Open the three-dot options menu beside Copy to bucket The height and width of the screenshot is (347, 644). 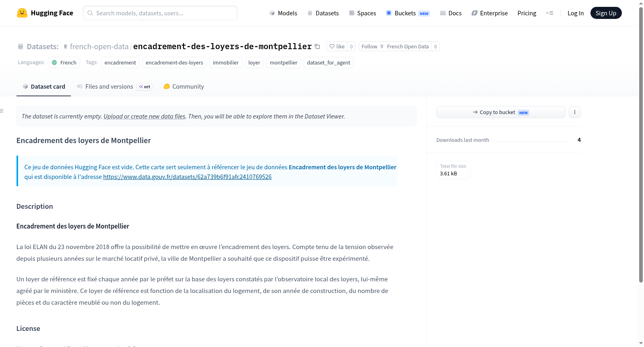pyautogui.click(x=575, y=112)
